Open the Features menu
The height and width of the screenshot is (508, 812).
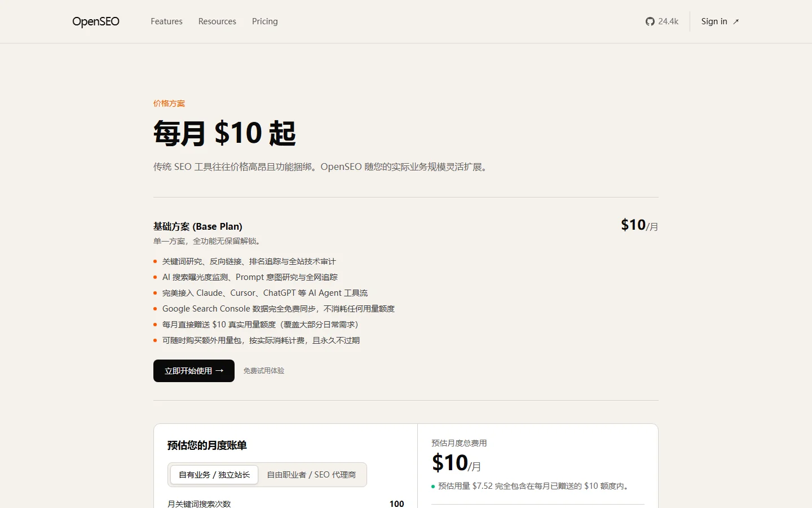(166, 21)
